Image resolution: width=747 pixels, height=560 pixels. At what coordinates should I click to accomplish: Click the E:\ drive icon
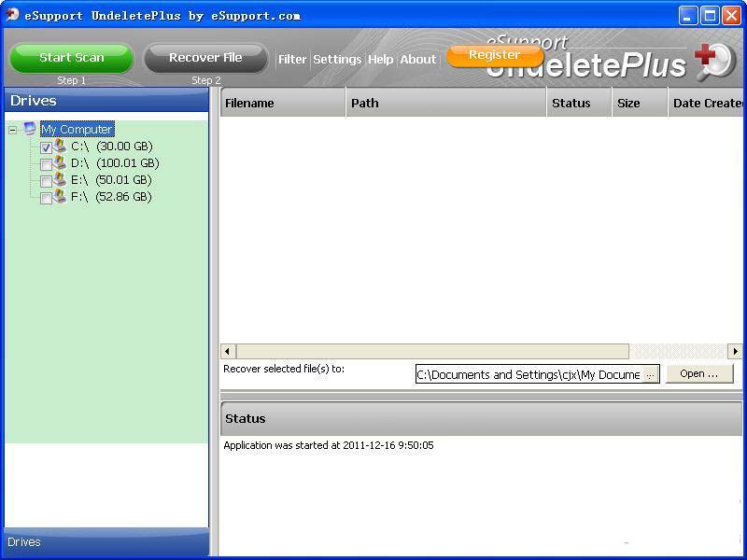pyautogui.click(x=60, y=179)
